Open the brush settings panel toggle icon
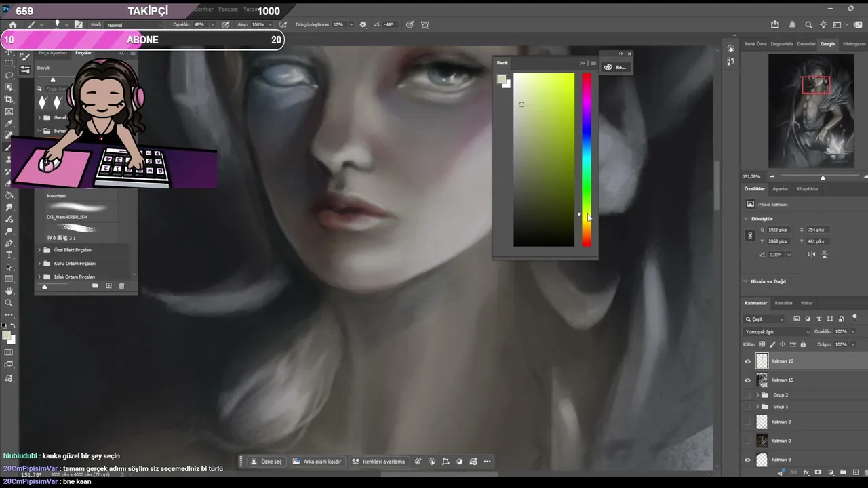Screen dimensions: 868x488 (x=78, y=24)
